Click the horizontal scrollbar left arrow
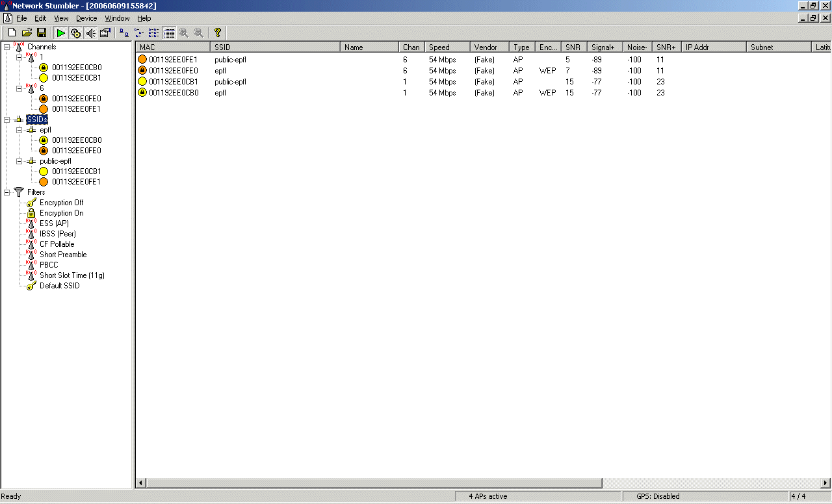 coord(141,483)
